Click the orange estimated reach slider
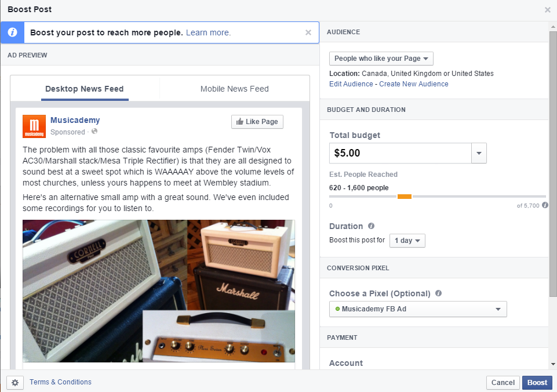This screenshot has height=392, width=557. [404, 197]
